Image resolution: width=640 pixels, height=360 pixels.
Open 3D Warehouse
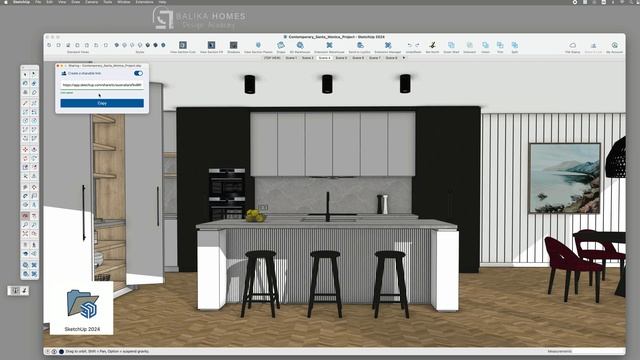pos(300,45)
